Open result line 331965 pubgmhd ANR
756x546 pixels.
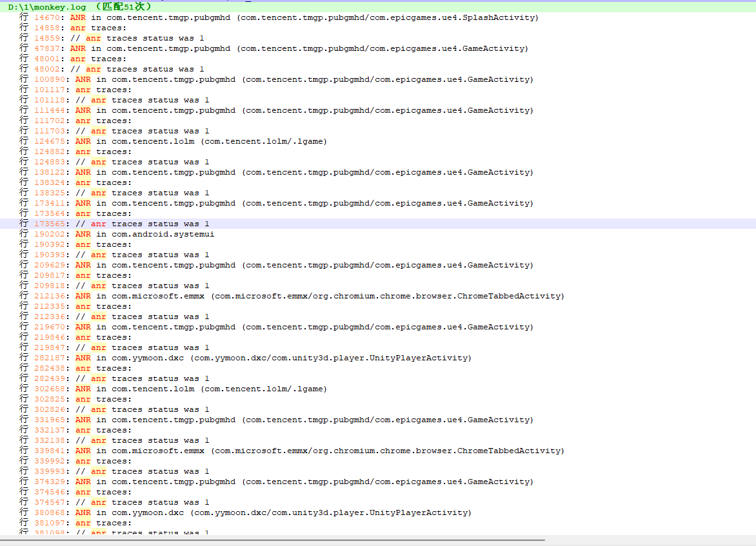click(378, 420)
